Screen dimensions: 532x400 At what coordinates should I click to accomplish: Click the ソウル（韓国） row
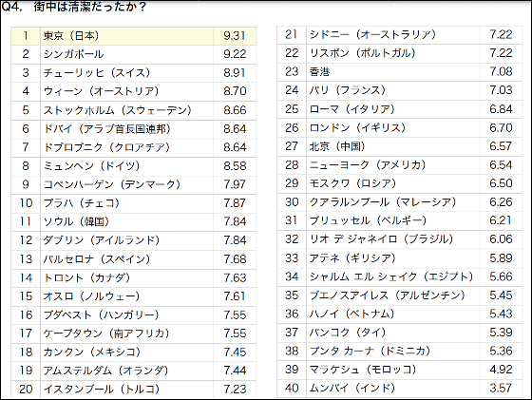click(133, 222)
